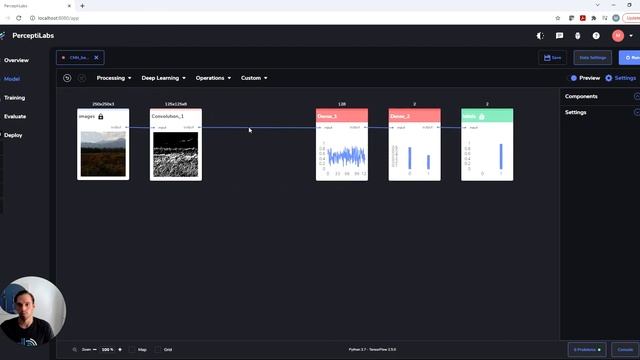The image size is (640, 360).
Task: Open the Custom dropdown
Action: [254, 78]
